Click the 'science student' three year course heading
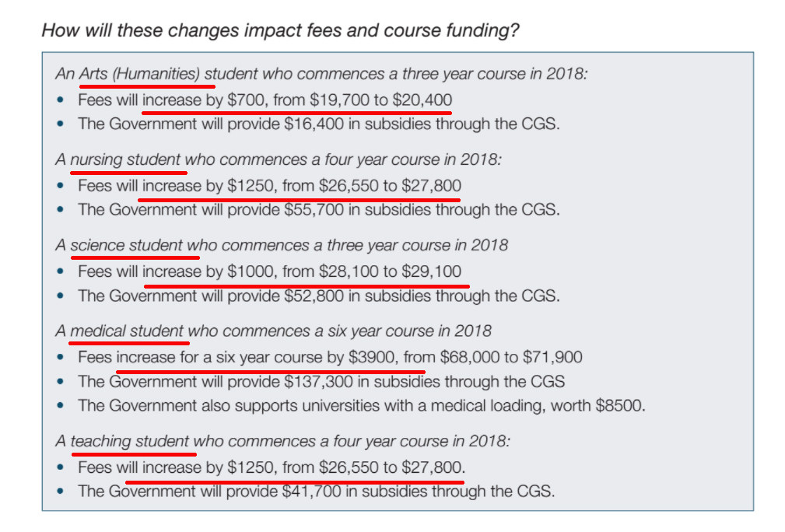 click(x=282, y=245)
